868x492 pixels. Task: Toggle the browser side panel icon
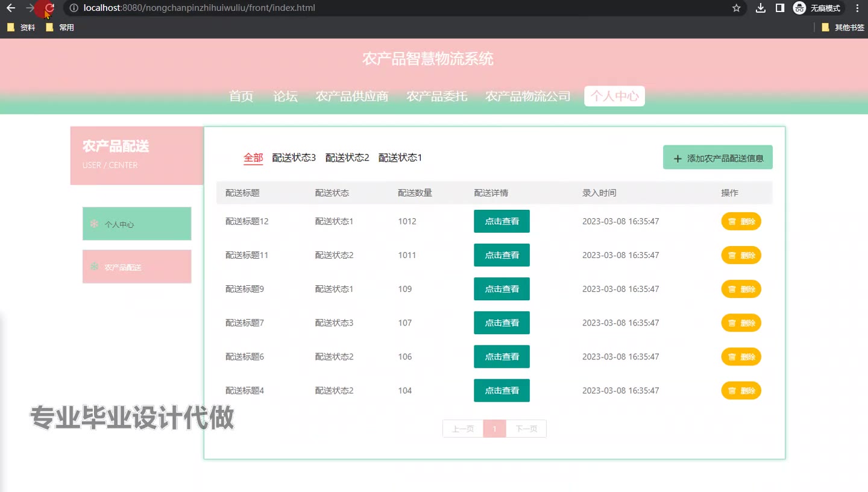(779, 8)
